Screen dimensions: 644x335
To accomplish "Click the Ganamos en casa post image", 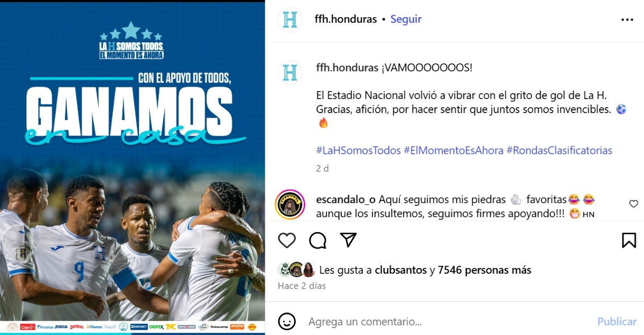I will coord(132,167).
